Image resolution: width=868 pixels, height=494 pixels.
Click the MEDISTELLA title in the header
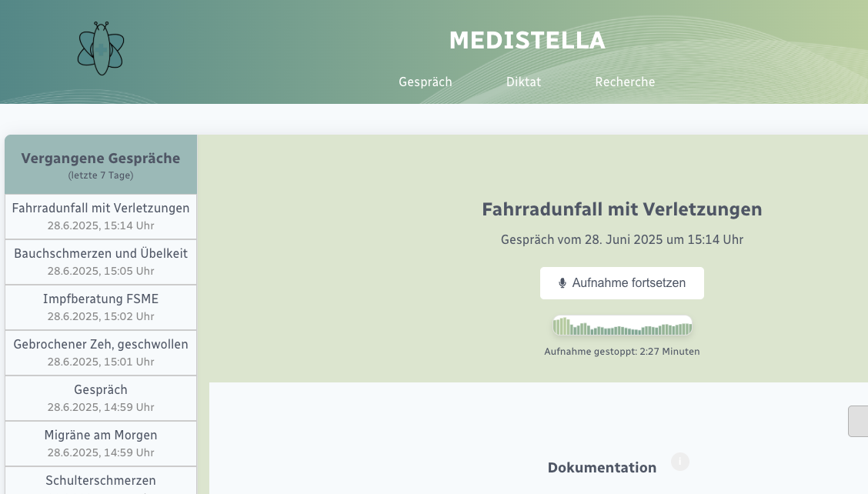527,41
